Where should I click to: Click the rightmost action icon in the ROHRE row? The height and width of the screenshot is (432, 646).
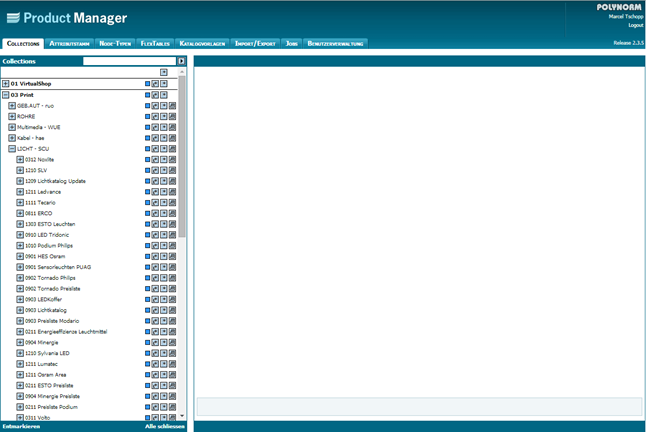[172, 116]
